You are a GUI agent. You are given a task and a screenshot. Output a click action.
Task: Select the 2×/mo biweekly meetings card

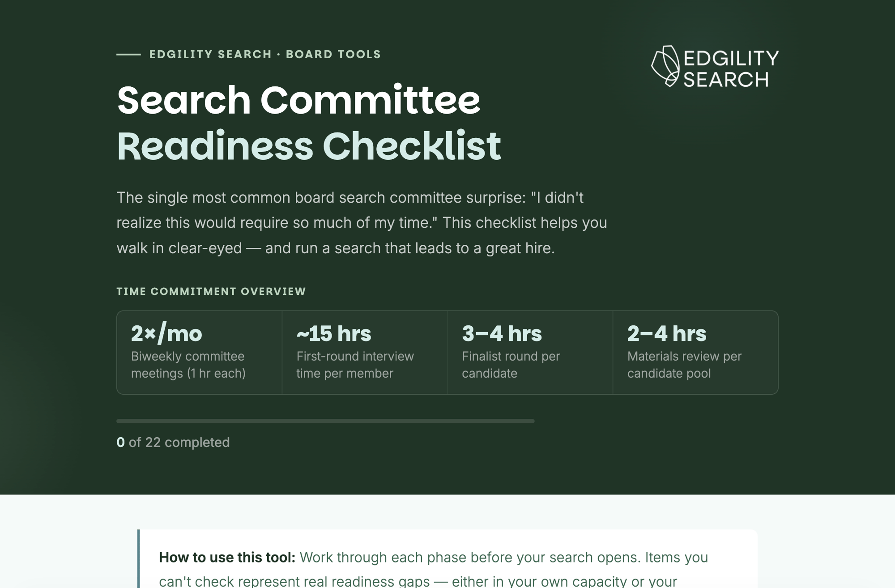(200, 352)
